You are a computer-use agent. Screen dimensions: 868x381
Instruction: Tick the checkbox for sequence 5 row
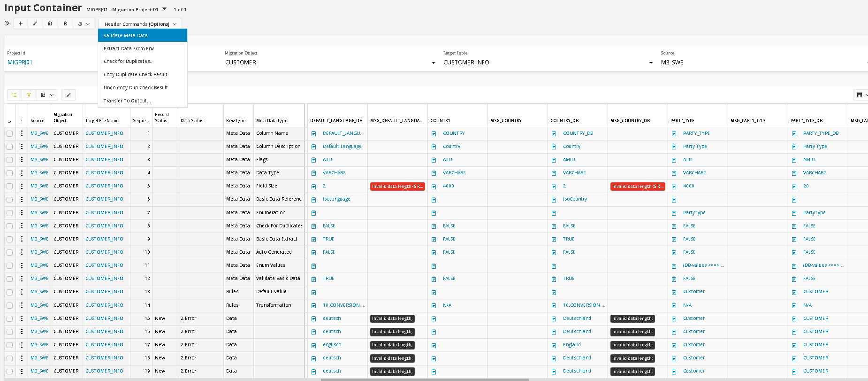coord(9,187)
